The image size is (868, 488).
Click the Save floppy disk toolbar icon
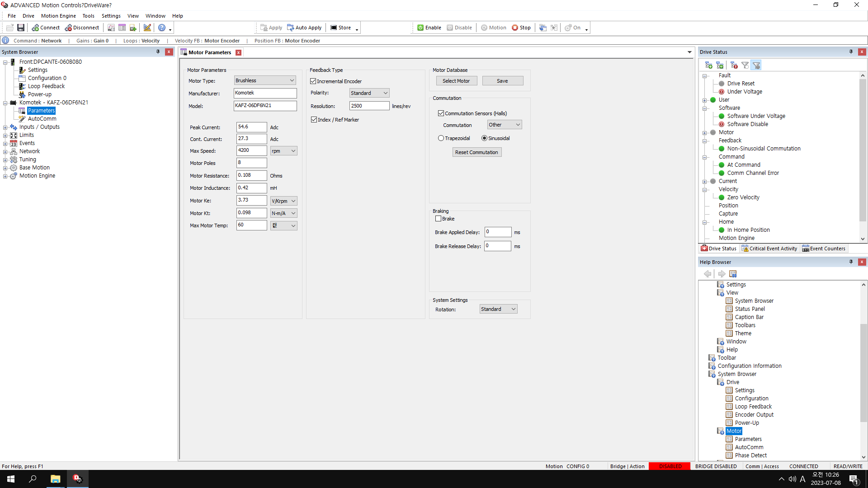21,28
